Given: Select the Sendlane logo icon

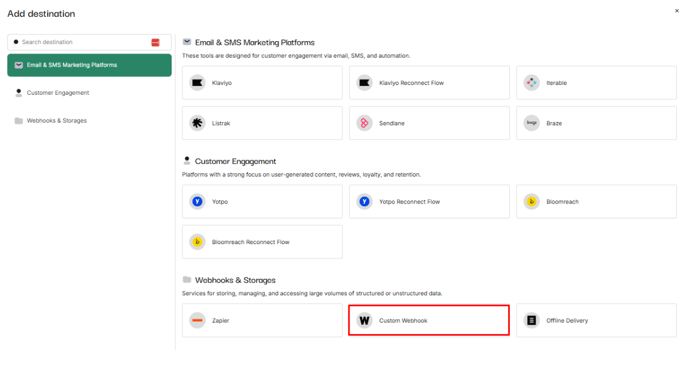Looking at the screenshot, I should pos(364,123).
